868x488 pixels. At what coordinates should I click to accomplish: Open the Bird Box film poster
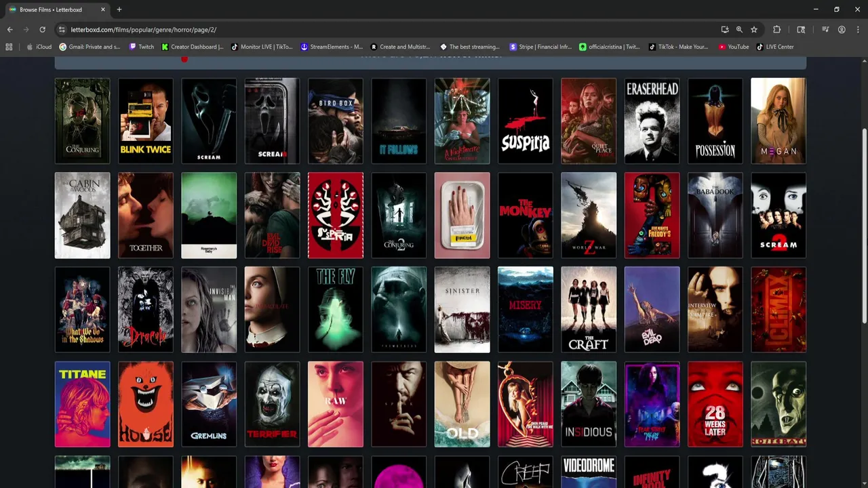[x=336, y=121]
